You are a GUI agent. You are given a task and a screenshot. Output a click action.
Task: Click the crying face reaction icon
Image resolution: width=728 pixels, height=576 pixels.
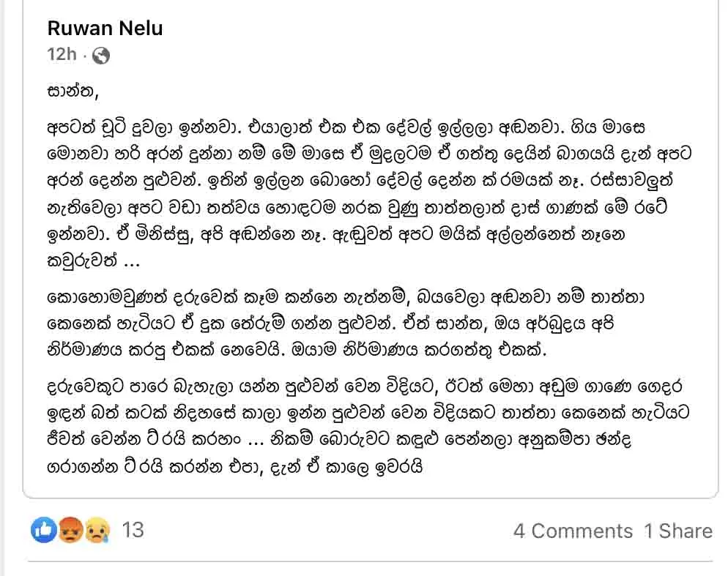(97, 530)
